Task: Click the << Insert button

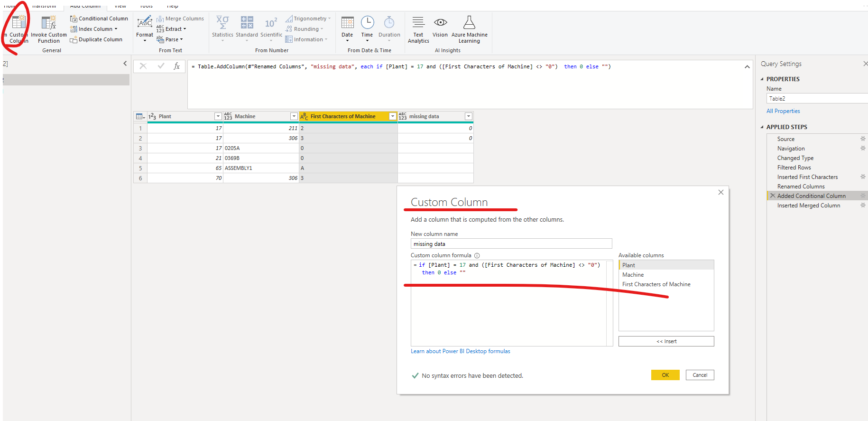Action: click(666, 341)
